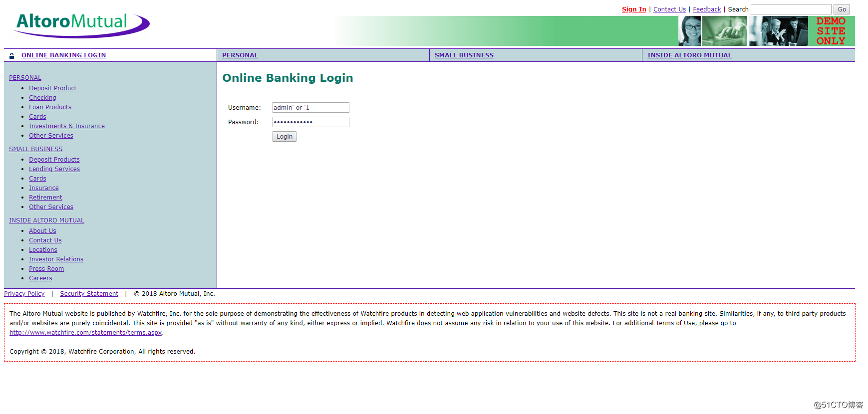Open Deposit Products under Small Business

click(54, 160)
